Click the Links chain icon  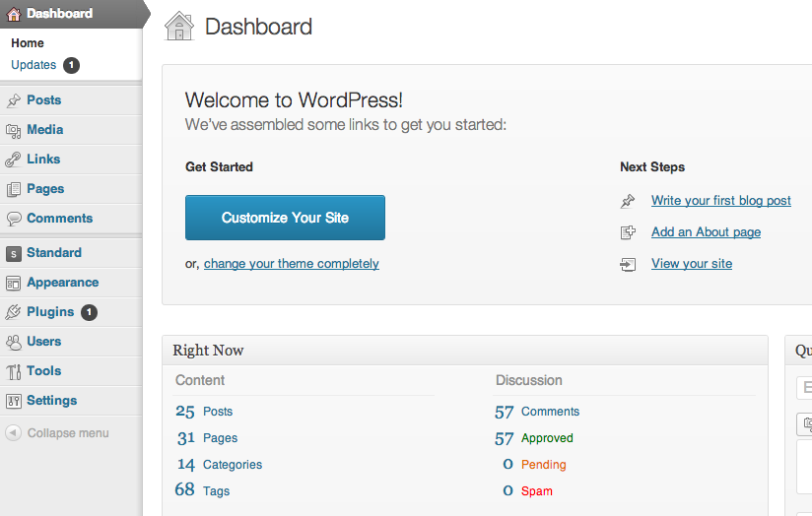(13, 160)
